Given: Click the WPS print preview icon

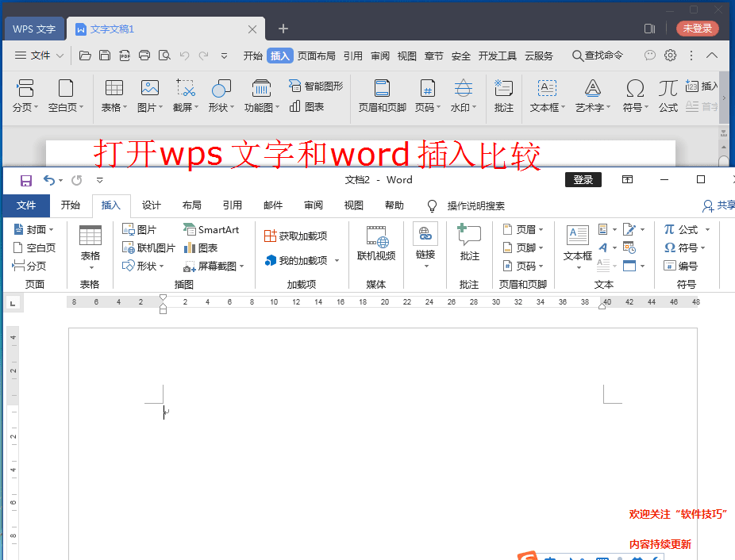Looking at the screenshot, I should [164, 56].
